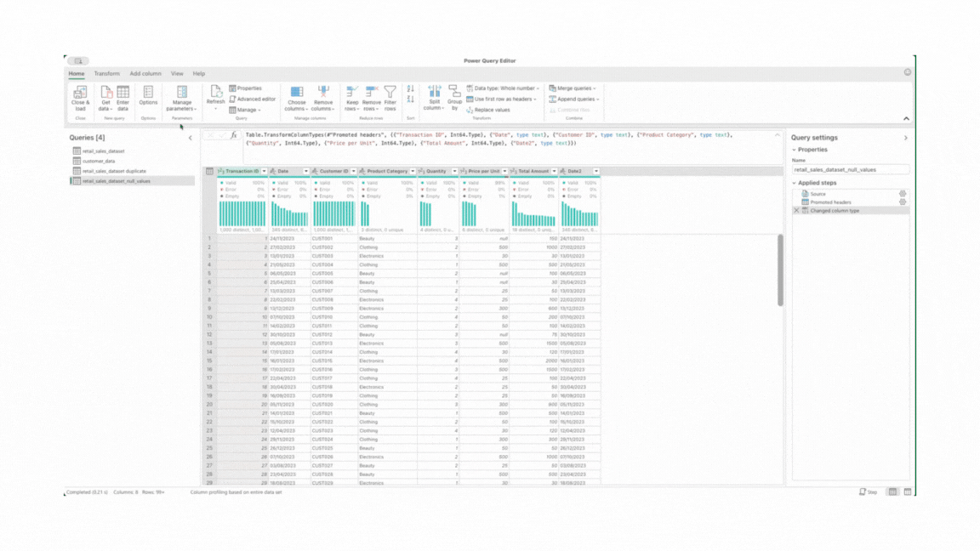Open the Remove rows menu
The height and width of the screenshot is (551, 980).
click(371, 98)
